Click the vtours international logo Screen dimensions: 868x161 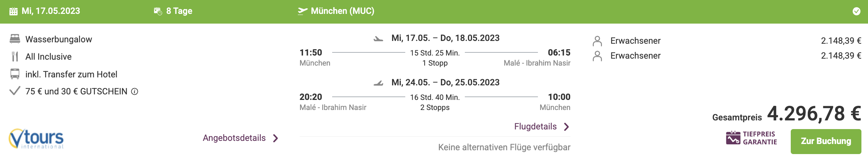tap(36, 138)
